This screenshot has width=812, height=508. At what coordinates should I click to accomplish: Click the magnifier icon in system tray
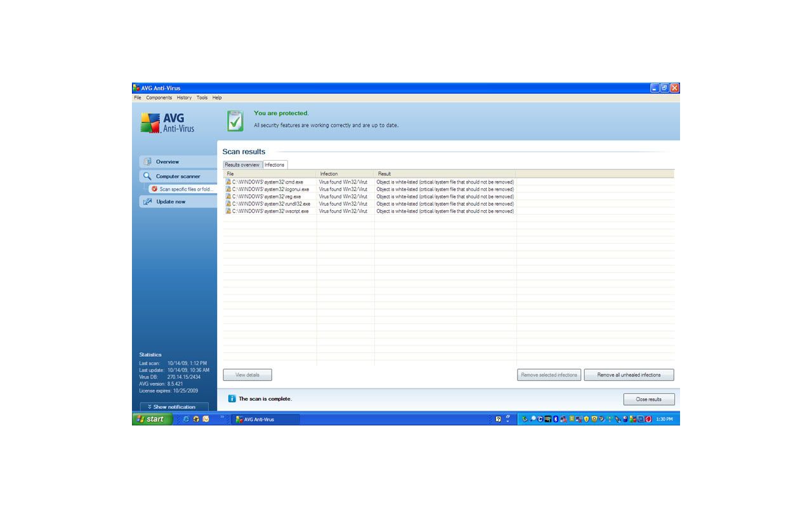[533, 419]
